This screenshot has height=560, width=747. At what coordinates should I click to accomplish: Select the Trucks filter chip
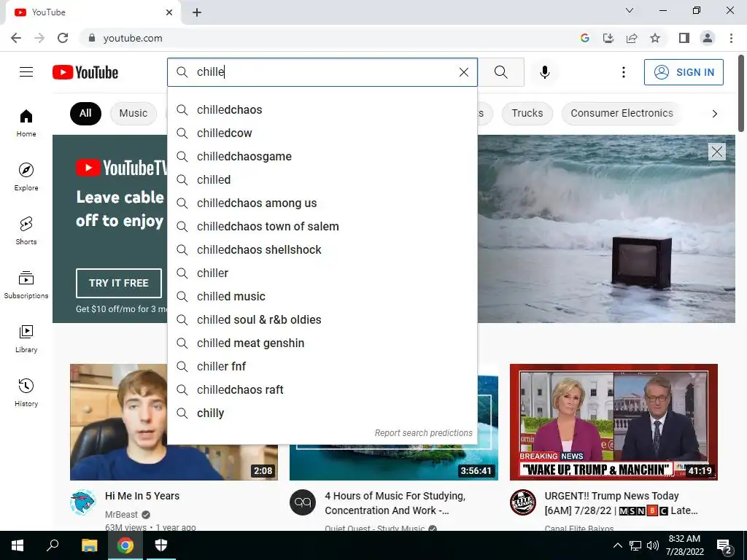click(x=527, y=113)
